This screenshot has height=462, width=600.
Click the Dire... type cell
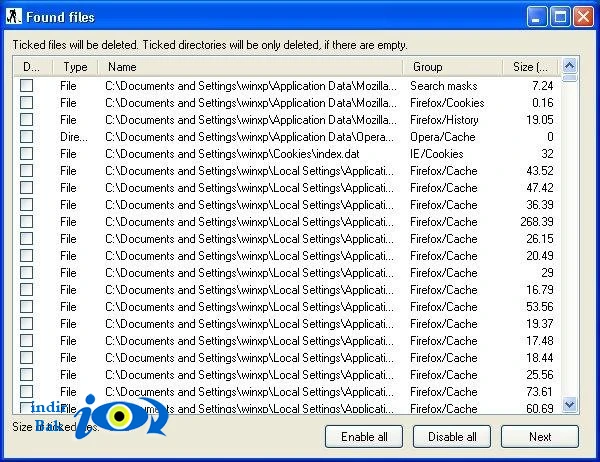[73, 137]
